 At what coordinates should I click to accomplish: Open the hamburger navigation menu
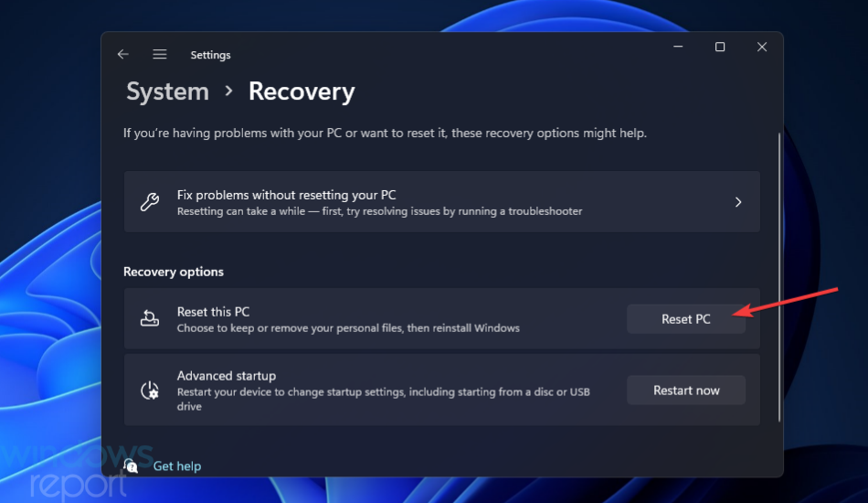[160, 54]
